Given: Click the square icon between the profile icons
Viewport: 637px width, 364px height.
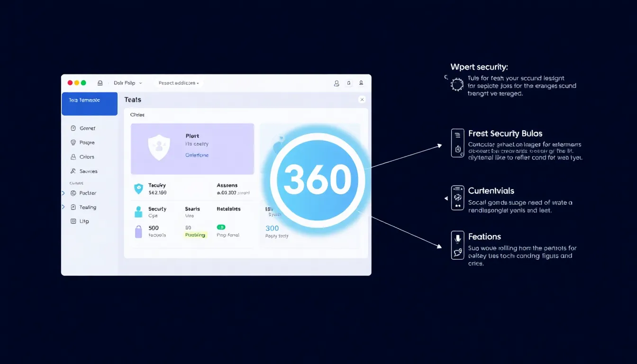Looking at the screenshot, I should click(x=349, y=83).
